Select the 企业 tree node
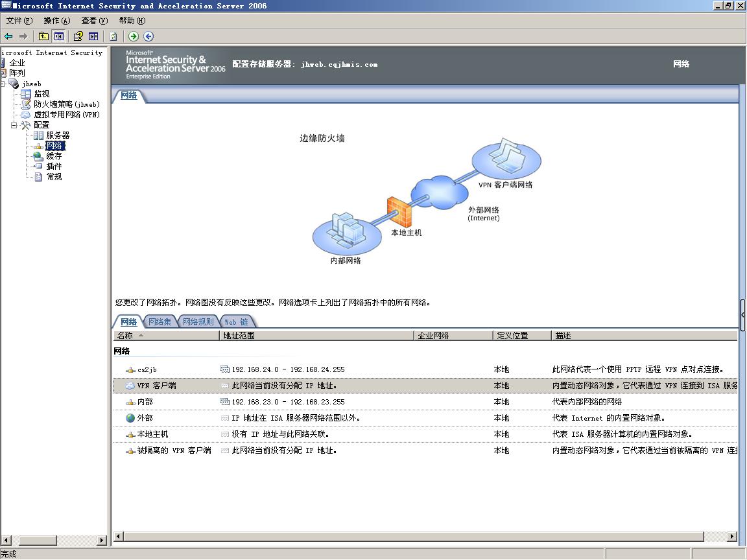Screen dimensions: 747x560 17,63
